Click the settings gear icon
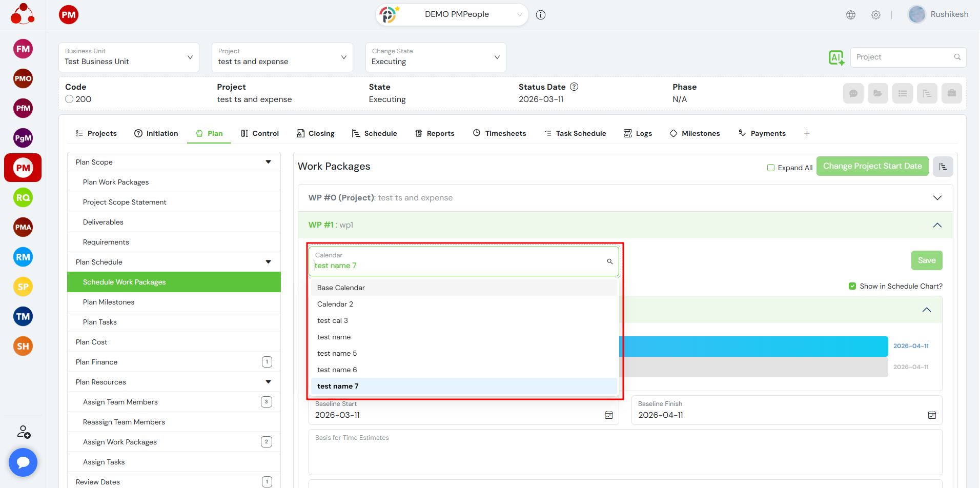Image resolution: width=980 pixels, height=488 pixels. tap(876, 15)
